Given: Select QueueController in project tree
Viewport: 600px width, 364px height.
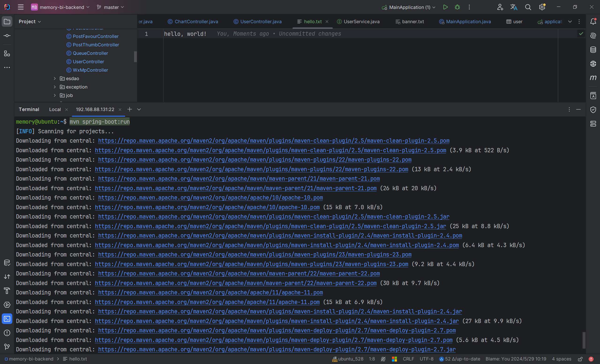Looking at the screenshot, I should [90, 53].
